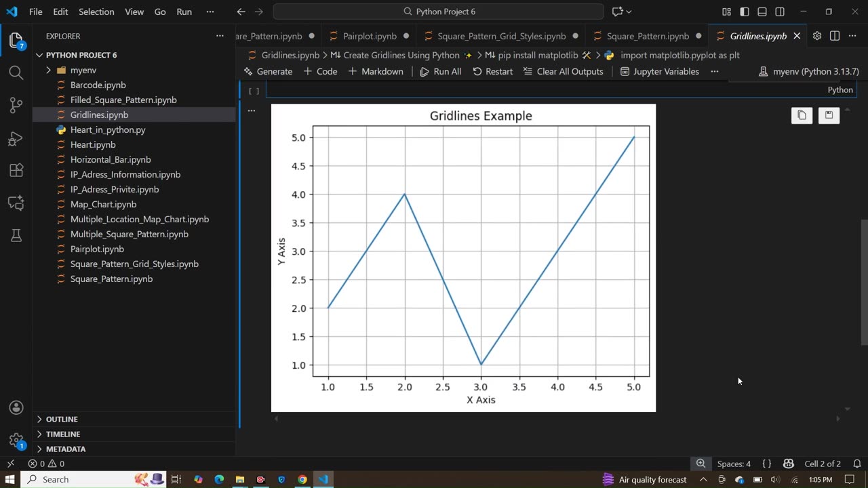This screenshot has height=488, width=868.
Task: Open cell output more actions ellipsis
Action: point(252,110)
